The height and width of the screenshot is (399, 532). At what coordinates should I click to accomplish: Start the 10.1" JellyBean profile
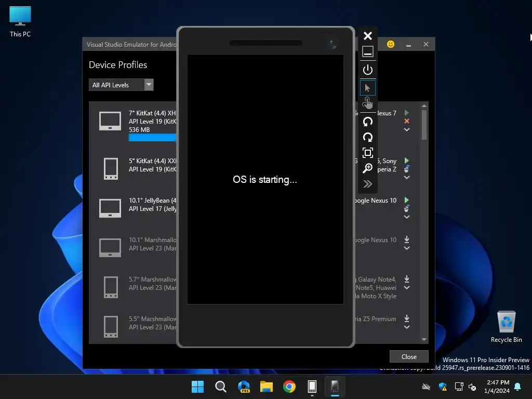(406, 200)
